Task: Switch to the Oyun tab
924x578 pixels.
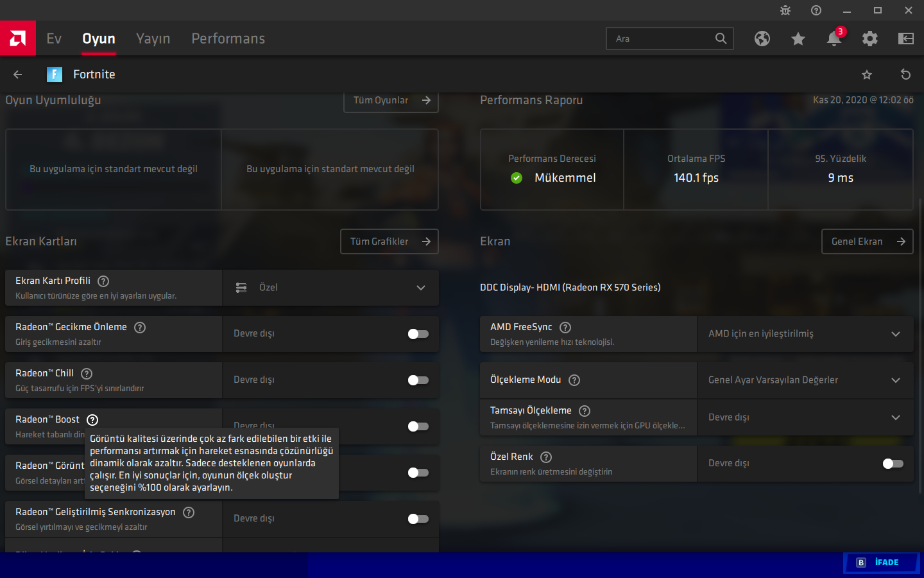Action: (99, 39)
